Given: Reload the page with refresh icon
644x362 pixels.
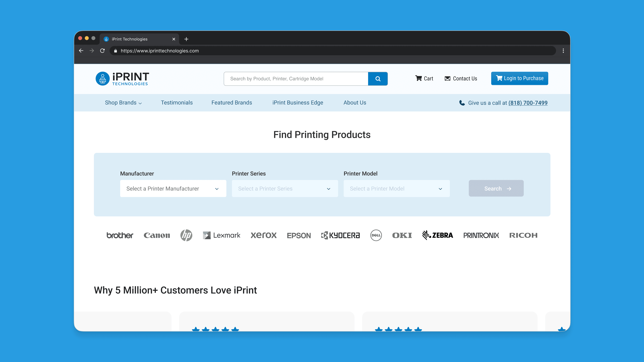Looking at the screenshot, I should pos(102,51).
